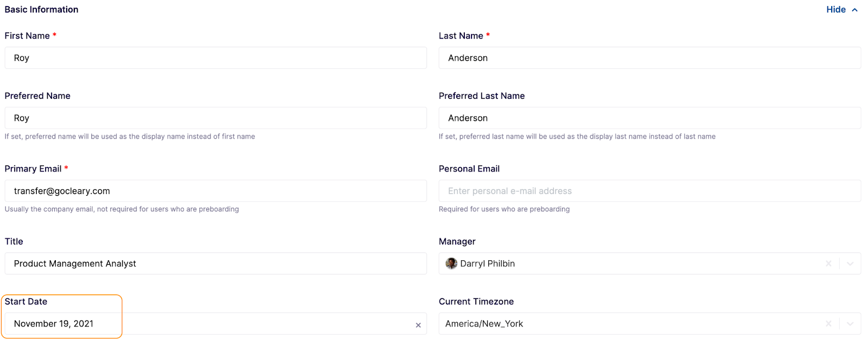Click the Hide link

(836, 10)
